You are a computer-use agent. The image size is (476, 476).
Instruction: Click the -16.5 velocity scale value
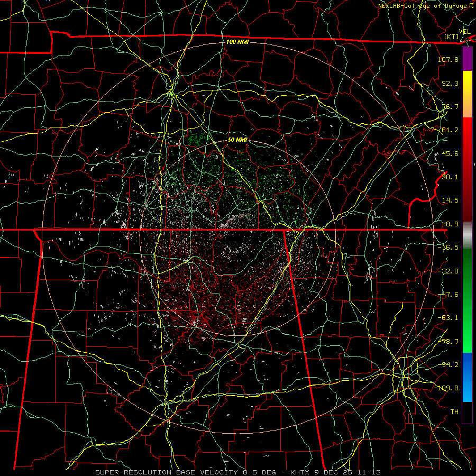point(448,248)
